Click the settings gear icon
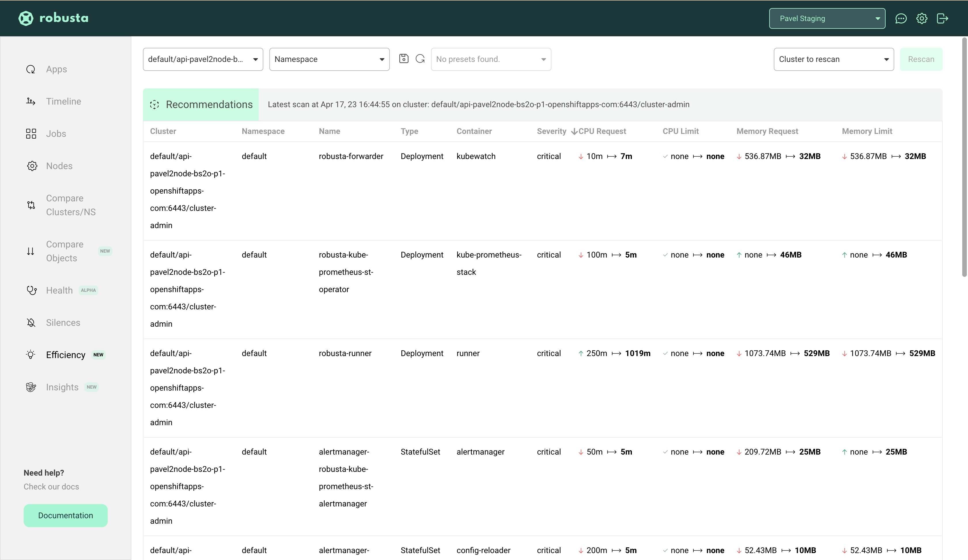Viewport: 968px width, 560px height. pyautogui.click(x=921, y=18)
